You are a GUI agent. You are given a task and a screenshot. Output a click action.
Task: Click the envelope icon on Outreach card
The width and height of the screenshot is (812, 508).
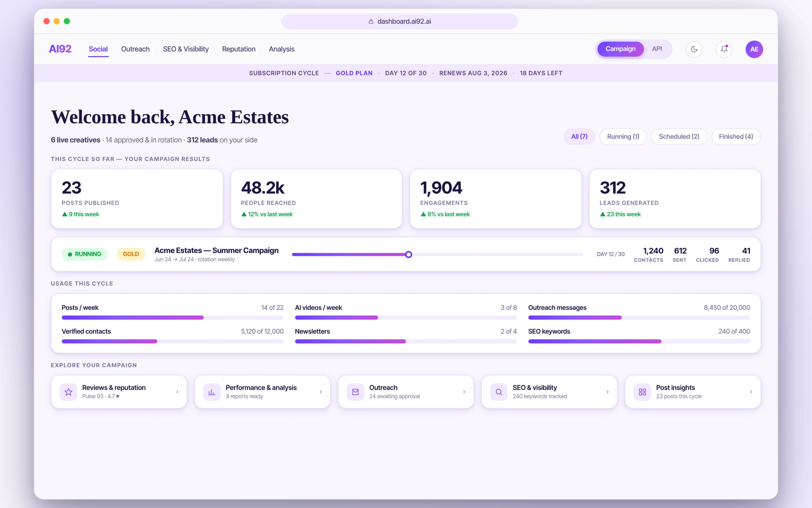[355, 392]
